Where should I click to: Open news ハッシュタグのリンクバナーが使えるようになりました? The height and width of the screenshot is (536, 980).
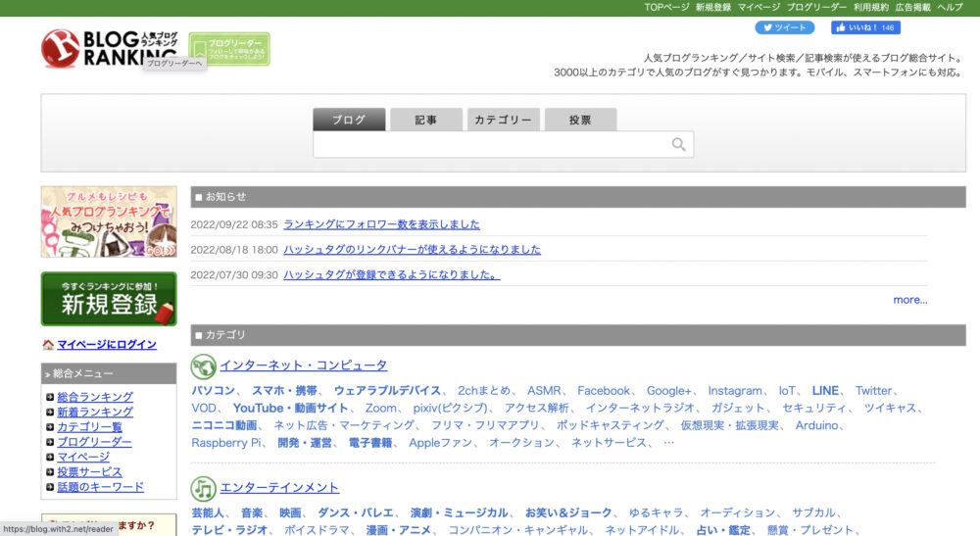(x=412, y=249)
